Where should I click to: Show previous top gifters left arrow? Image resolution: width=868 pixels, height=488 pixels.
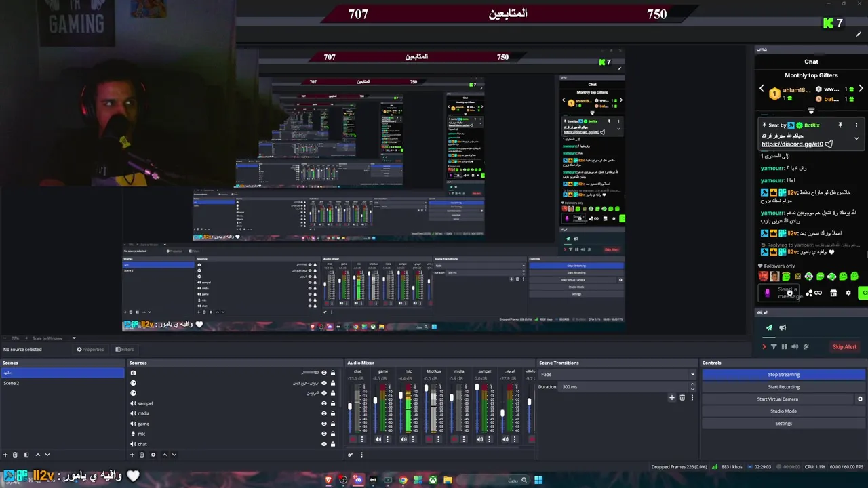(762, 89)
